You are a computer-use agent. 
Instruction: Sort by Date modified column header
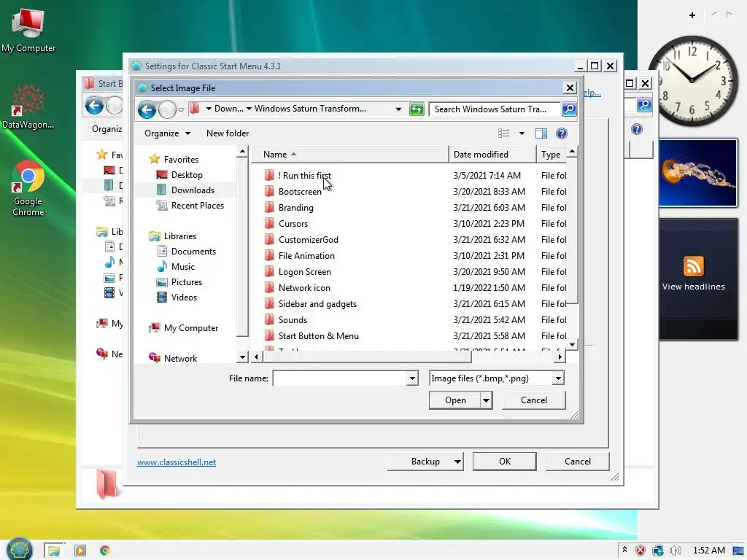(492, 155)
